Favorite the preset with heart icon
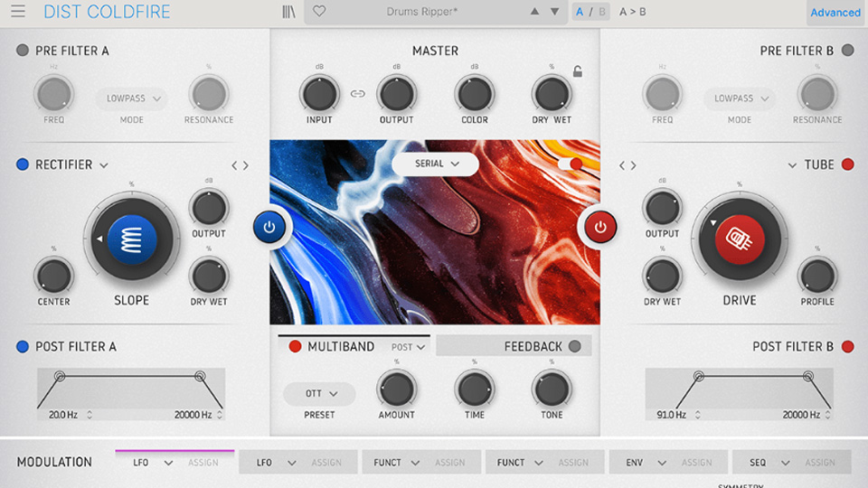This screenshot has height=488, width=868. 319,12
